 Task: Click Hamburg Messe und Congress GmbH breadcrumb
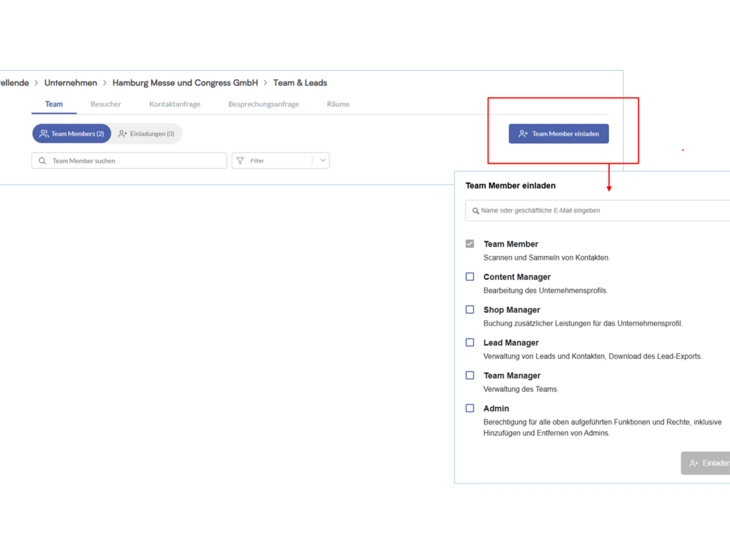(185, 83)
